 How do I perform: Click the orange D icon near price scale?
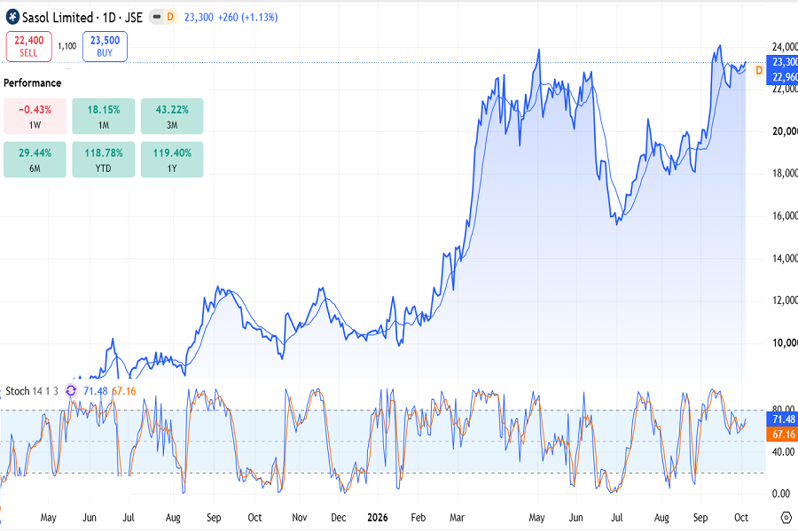pos(758,71)
